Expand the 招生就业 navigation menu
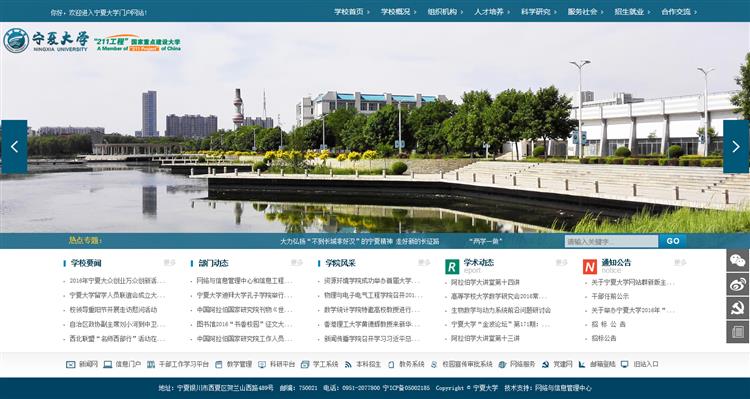 (x=632, y=12)
